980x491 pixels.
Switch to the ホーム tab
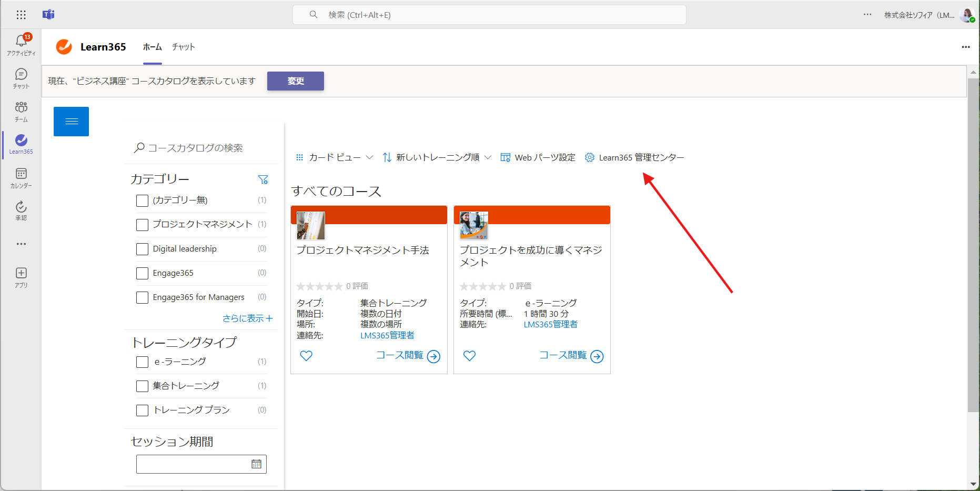pos(153,47)
